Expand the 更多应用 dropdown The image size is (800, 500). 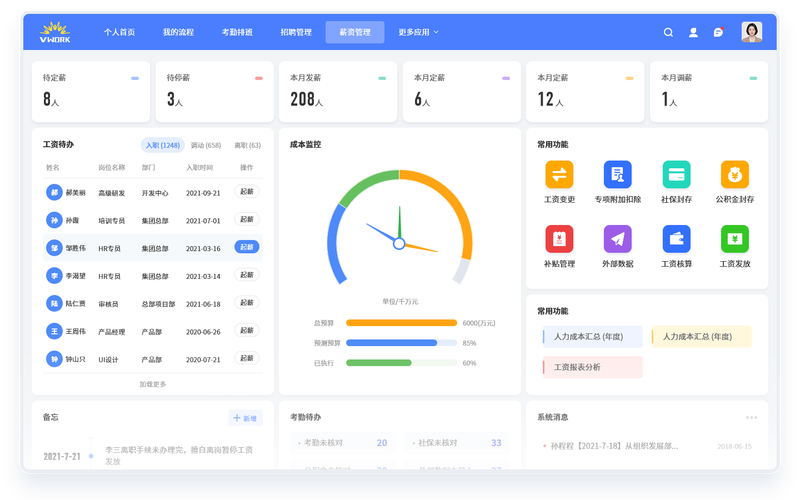pyautogui.click(x=418, y=32)
